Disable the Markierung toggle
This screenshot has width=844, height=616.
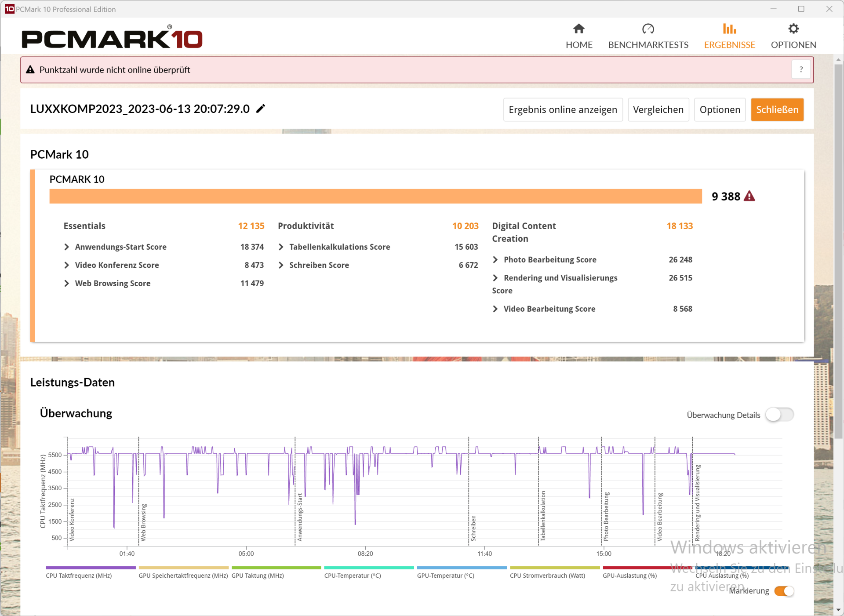(x=784, y=591)
